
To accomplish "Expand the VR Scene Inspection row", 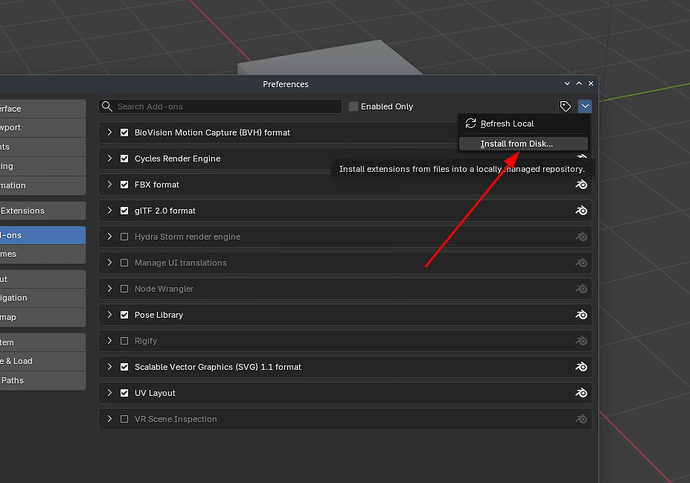I will tap(110, 419).
